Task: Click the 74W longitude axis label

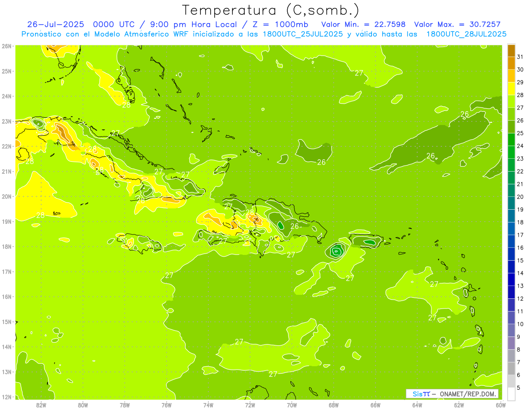Action: coord(208,405)
